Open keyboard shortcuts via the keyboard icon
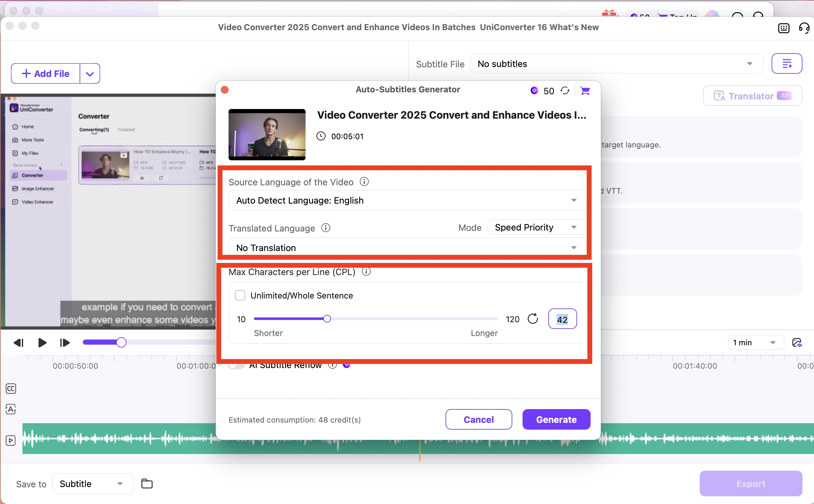This screenshot has width=814, height=504. [x=783, y=28]
